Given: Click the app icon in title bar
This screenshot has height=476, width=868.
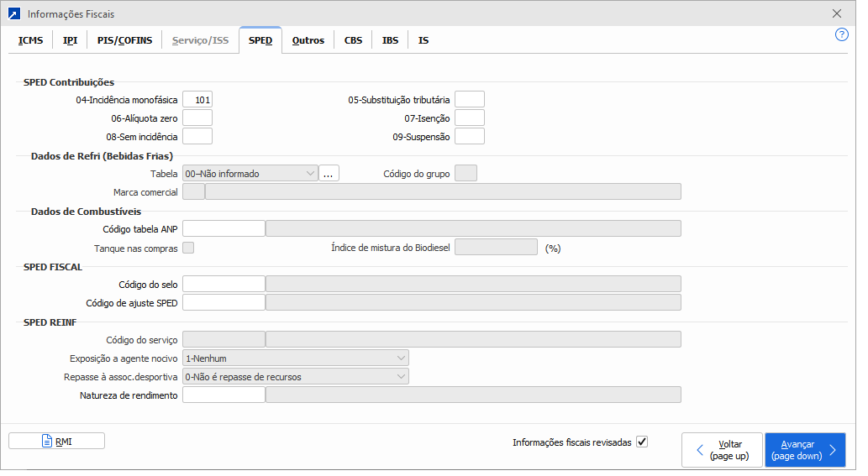Looking at the screenshot, I should [x=13, y=13].
